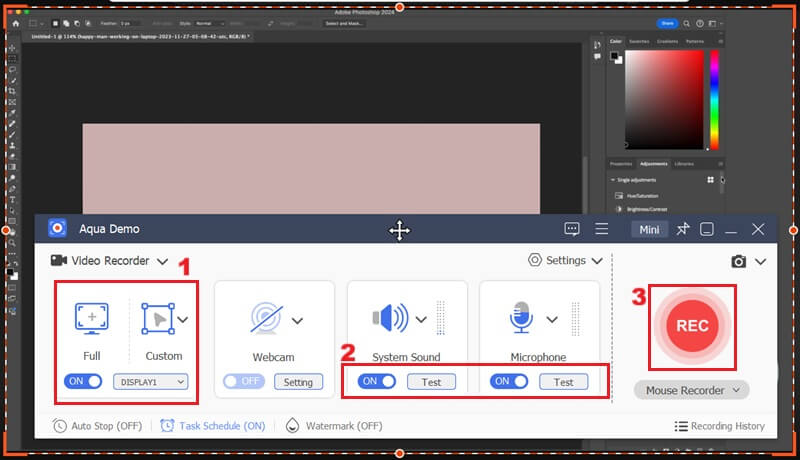
Task: Start recording with the REC button
Action: pos(692,326)
